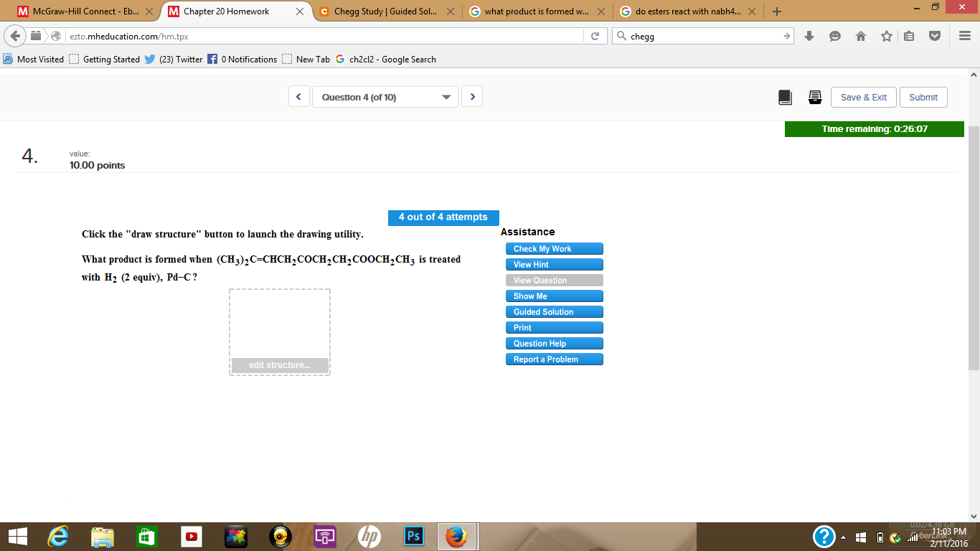
Task: Enable Show Me assistance
Action: click(554, 296)
